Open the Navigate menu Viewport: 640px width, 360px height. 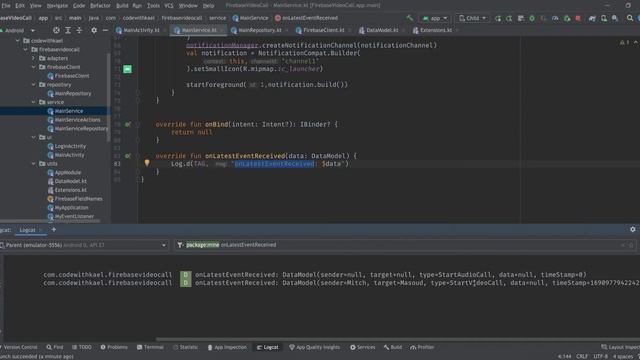coord(57,6)
